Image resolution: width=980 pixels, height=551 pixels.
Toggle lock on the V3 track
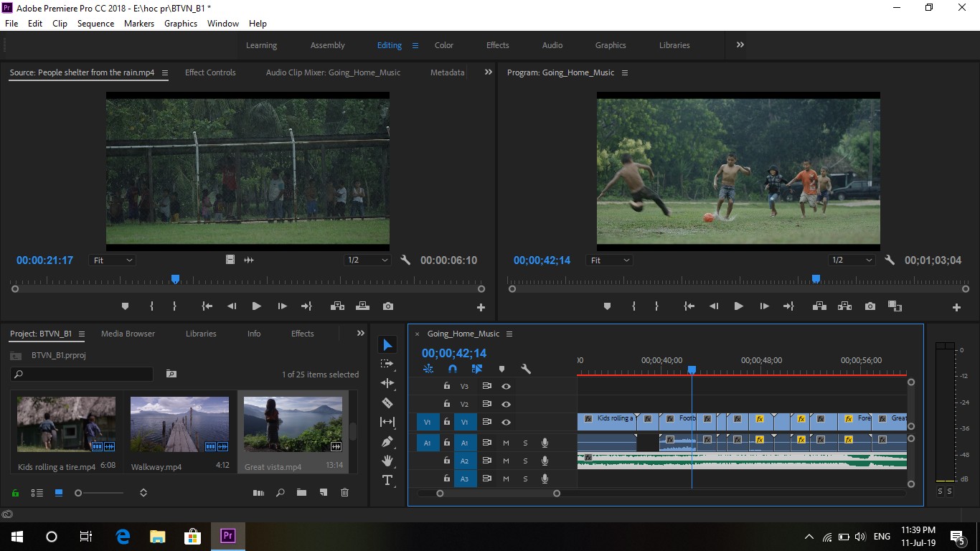(446, 386)
